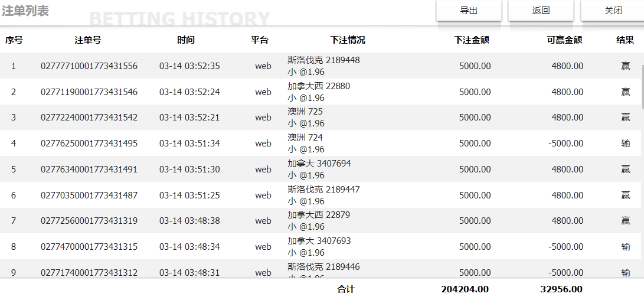Sort by the 时间 column header
Viewport: 644px width, 300px height.
click(185, 40)
